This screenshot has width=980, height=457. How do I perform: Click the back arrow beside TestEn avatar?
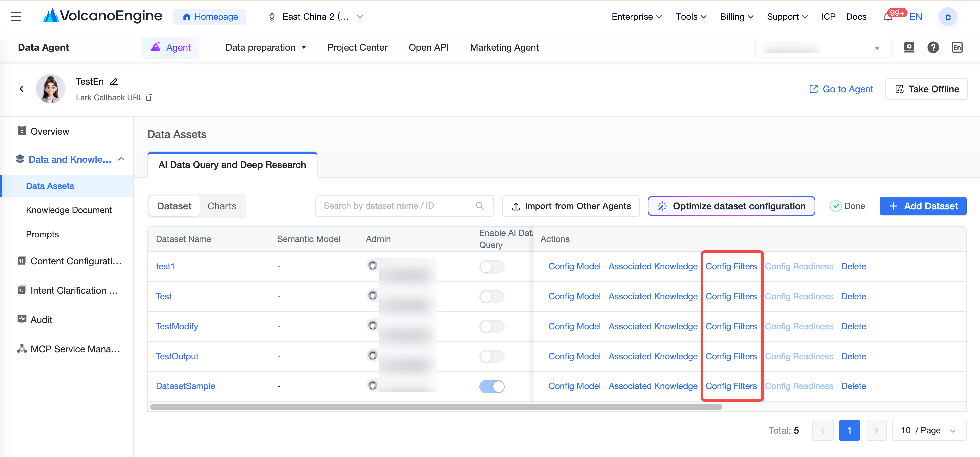coord(21,89)
